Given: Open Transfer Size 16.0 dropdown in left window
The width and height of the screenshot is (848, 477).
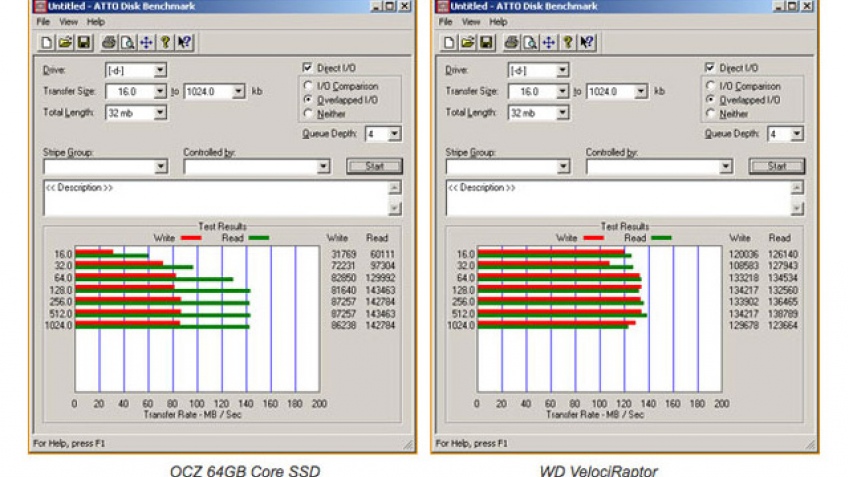Looking at the screenshot, I should [160, 91].
